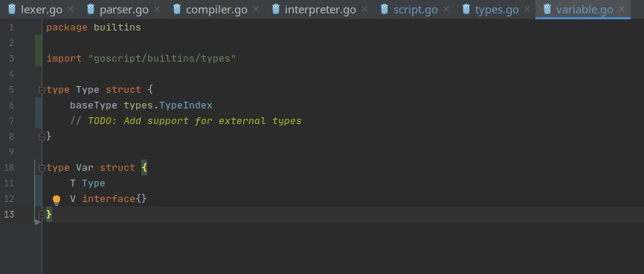Click fold end marker at line 13

pyautogui.click(x=42, y=214)
